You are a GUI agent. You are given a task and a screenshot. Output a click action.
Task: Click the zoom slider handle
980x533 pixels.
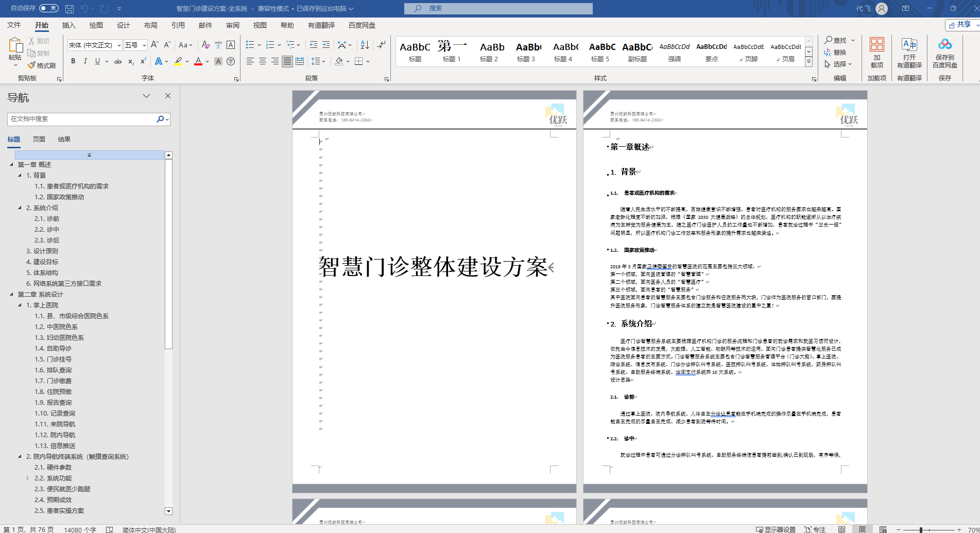(921, 530)
